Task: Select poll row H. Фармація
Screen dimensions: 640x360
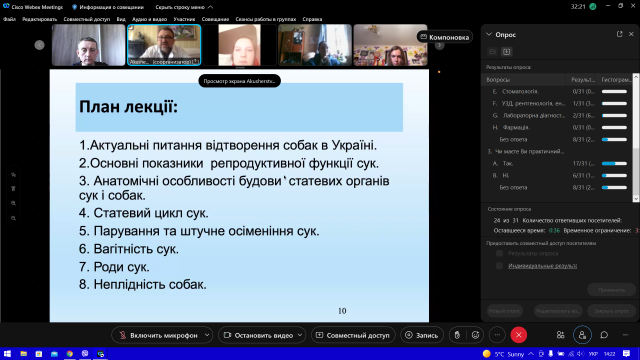Action: coord(558,127)
